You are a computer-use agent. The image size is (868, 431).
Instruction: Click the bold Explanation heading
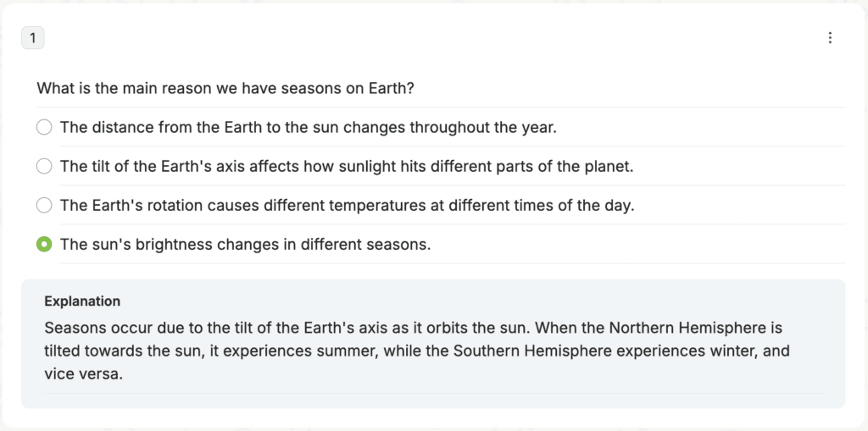pos(82,301)
